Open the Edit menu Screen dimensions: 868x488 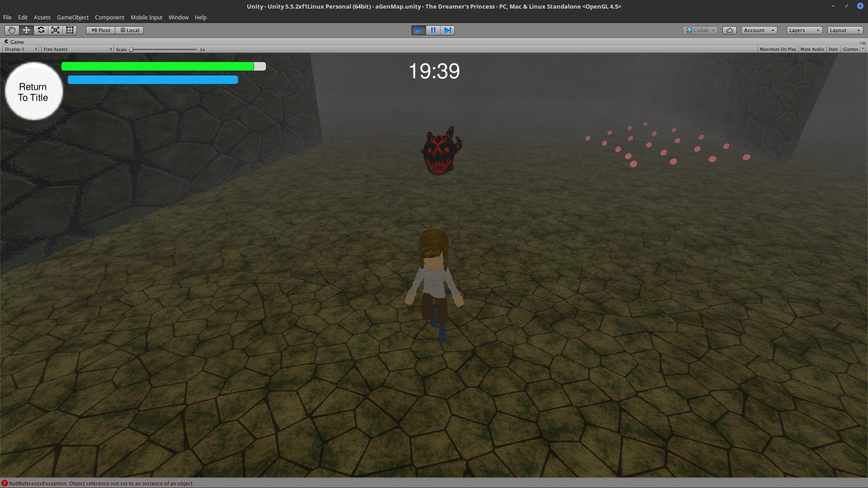[23, 18]
